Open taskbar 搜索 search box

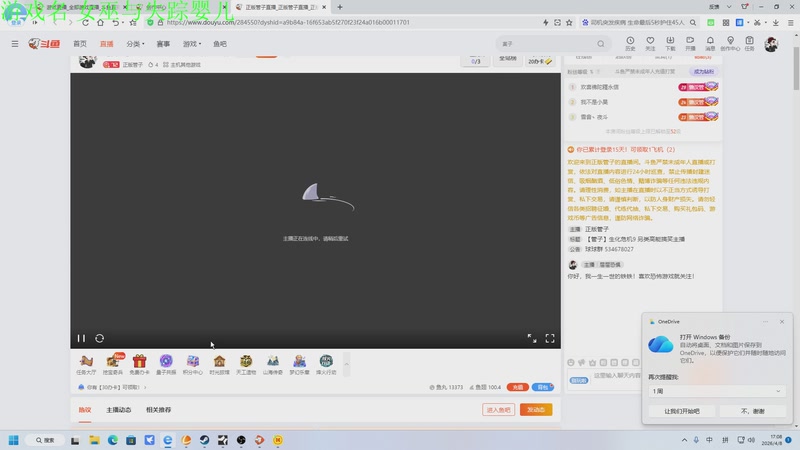coord(45,440)
